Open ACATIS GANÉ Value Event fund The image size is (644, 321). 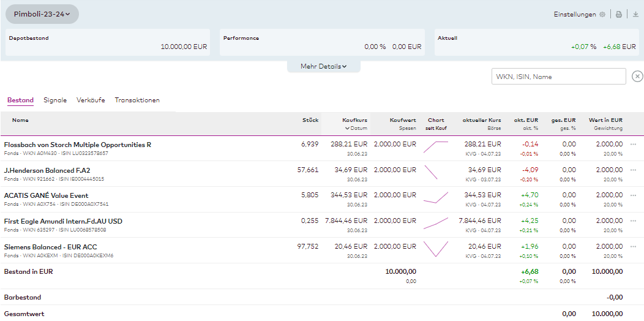[46, 195]
